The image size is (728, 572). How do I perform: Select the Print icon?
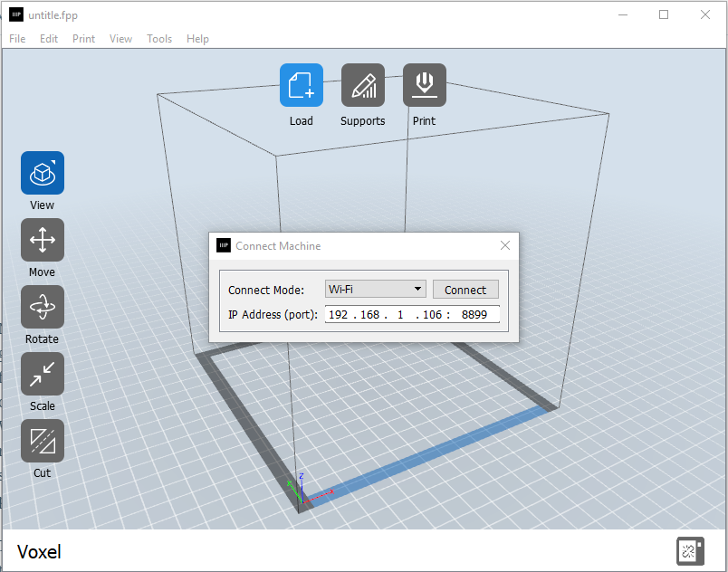coord(424,86)
